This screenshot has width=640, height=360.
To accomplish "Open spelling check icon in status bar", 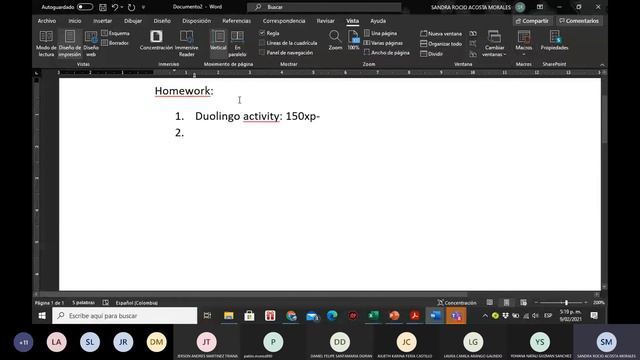I will 106,302.
